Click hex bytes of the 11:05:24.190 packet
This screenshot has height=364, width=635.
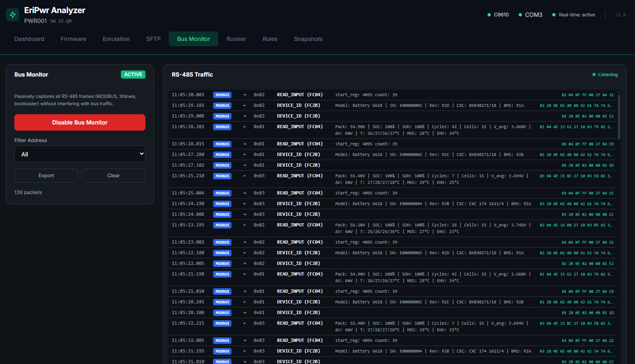pos(576,204)
